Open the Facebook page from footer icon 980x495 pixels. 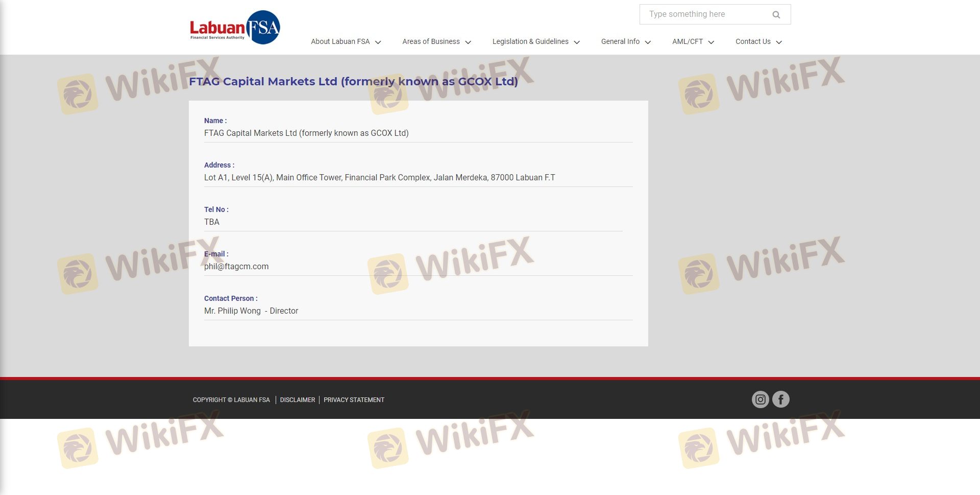[x=780, y=399]
